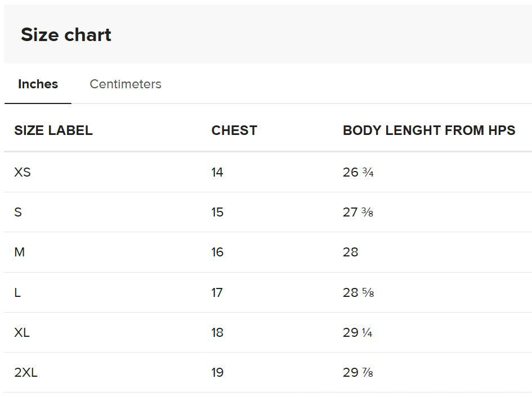Click chest value 16 for M
Viewport: 532px width, 397px height.
pyautogui.click(x=217, y=252)
